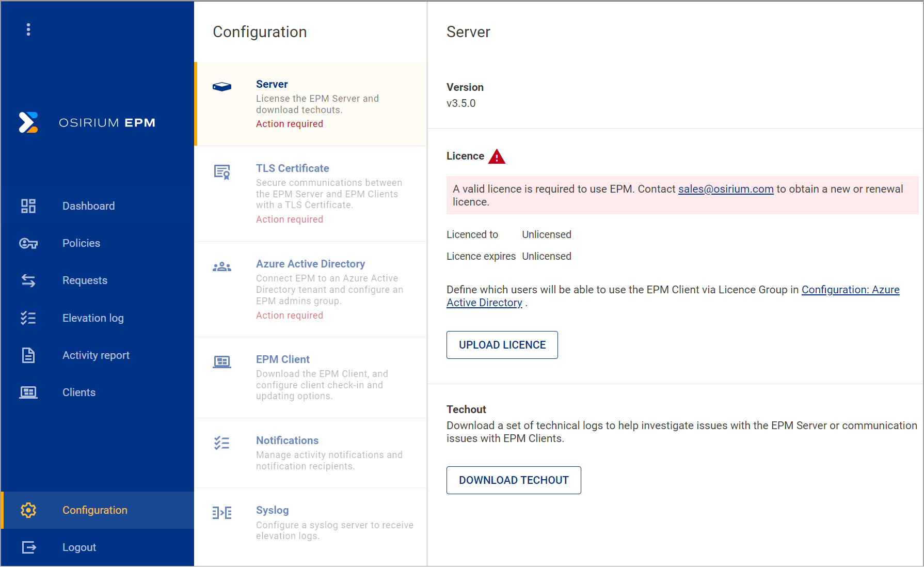The height and width of the screenshot is (567, 924).
Task: Select Configuration in the sidebar
Action: (x=98, y=510)
